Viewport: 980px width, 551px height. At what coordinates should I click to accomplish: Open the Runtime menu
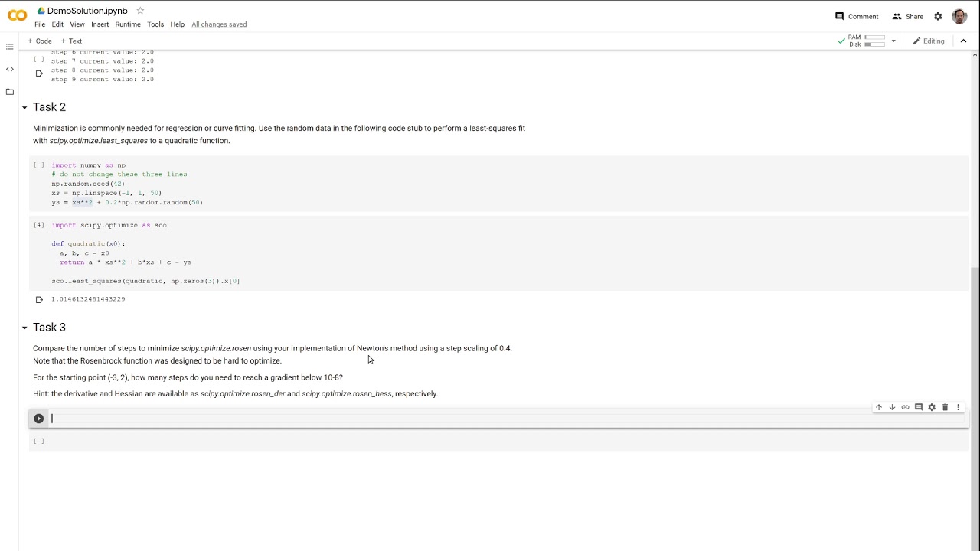tap(128, 24)
